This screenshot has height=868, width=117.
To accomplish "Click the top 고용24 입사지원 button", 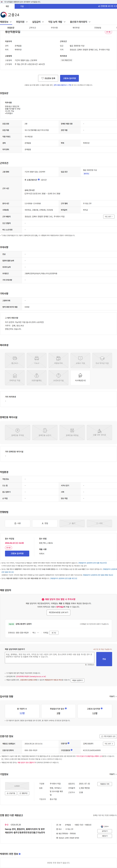I will [69, 78].
